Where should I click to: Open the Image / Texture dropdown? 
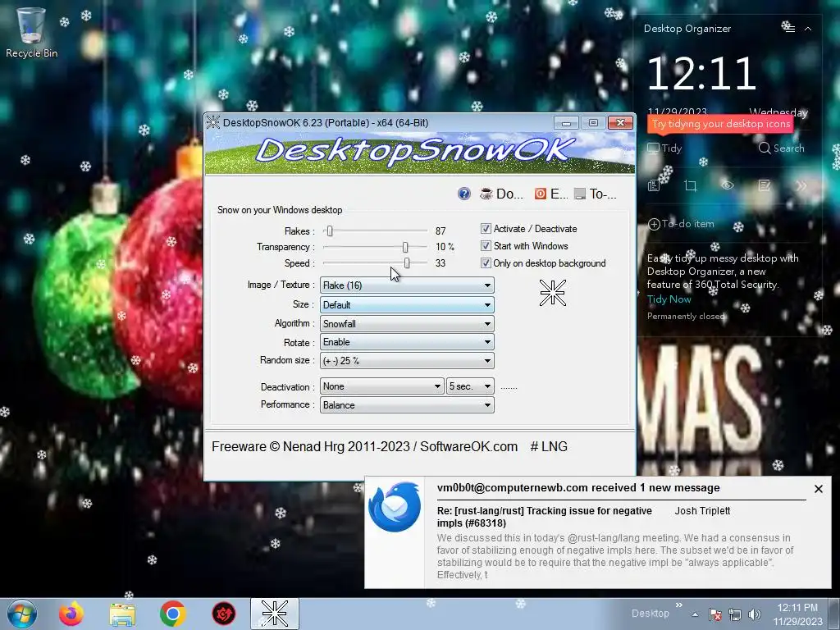407,285
